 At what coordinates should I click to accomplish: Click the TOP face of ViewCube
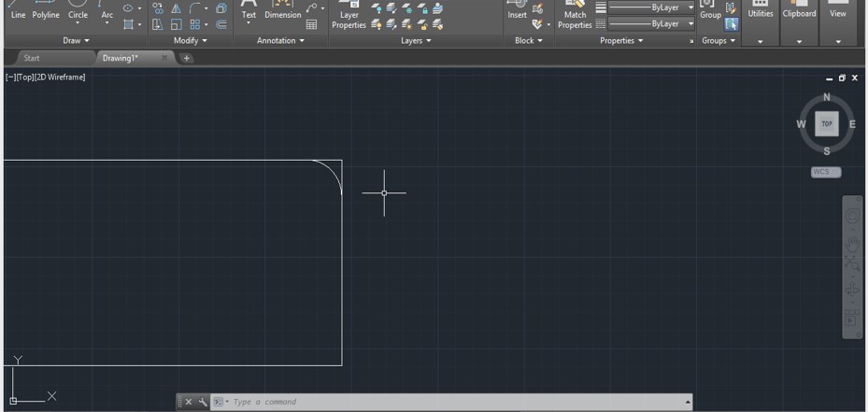[826, 123]
